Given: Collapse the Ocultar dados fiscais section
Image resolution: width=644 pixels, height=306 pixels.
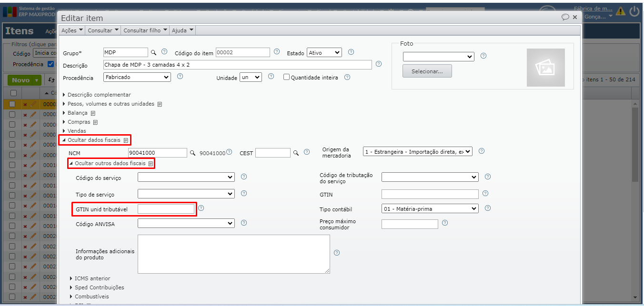Looking at the screenshot, I should point(91,140).
